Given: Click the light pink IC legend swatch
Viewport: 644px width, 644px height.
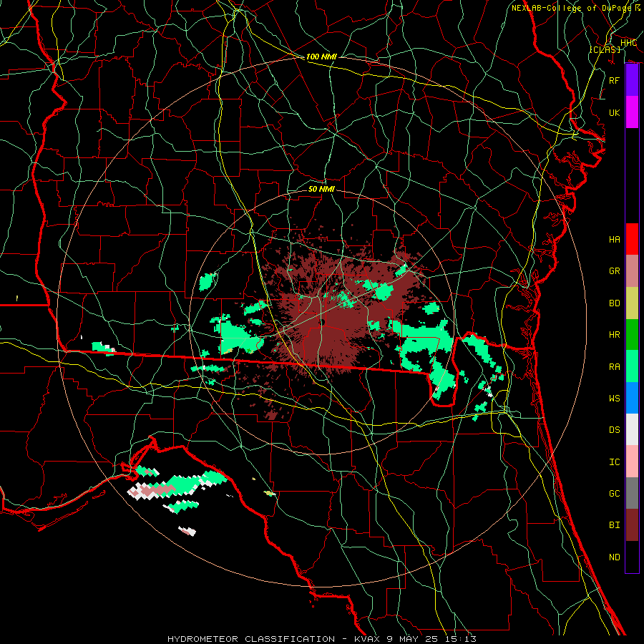Looking at the screenshot, I should pos(632,462).
